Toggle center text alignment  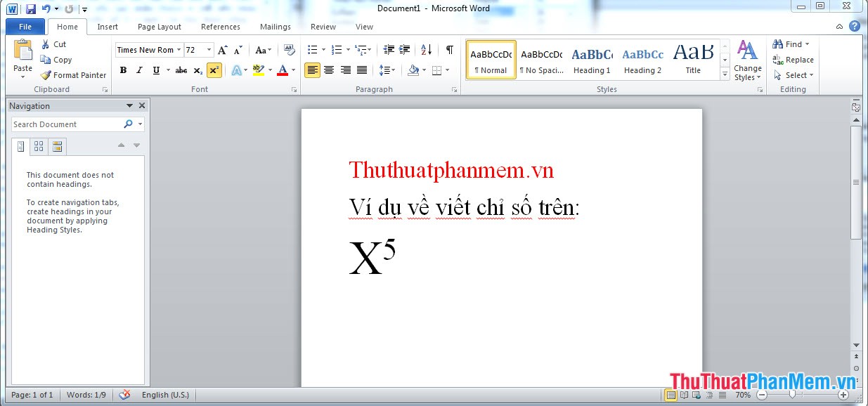tap(329, 70)
